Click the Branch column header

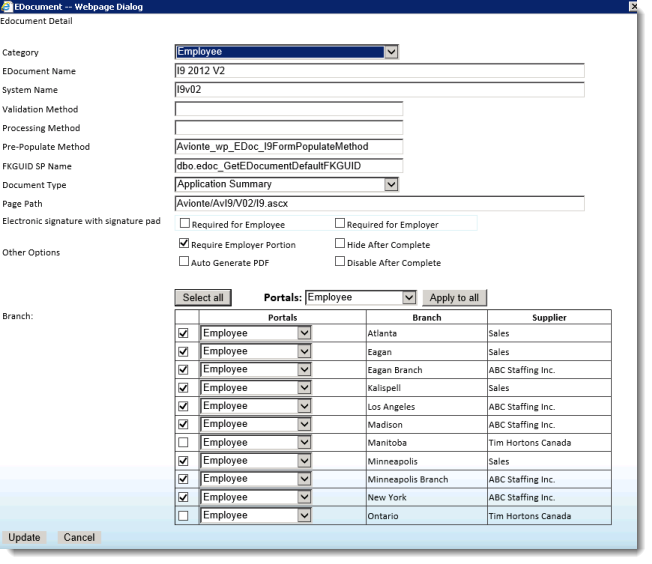click(x=427, y=317)
